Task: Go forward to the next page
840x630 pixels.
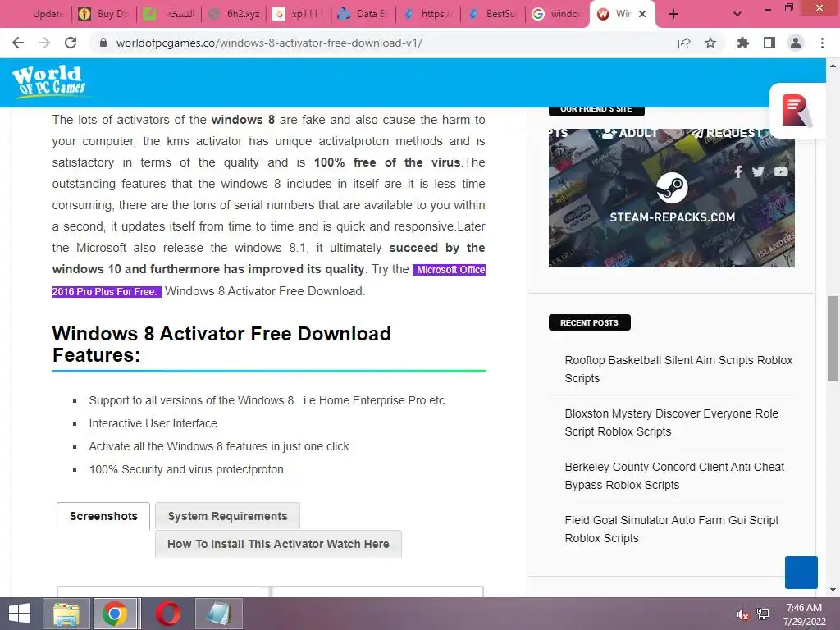Action: pyautogui.click(x=44, y=43)
